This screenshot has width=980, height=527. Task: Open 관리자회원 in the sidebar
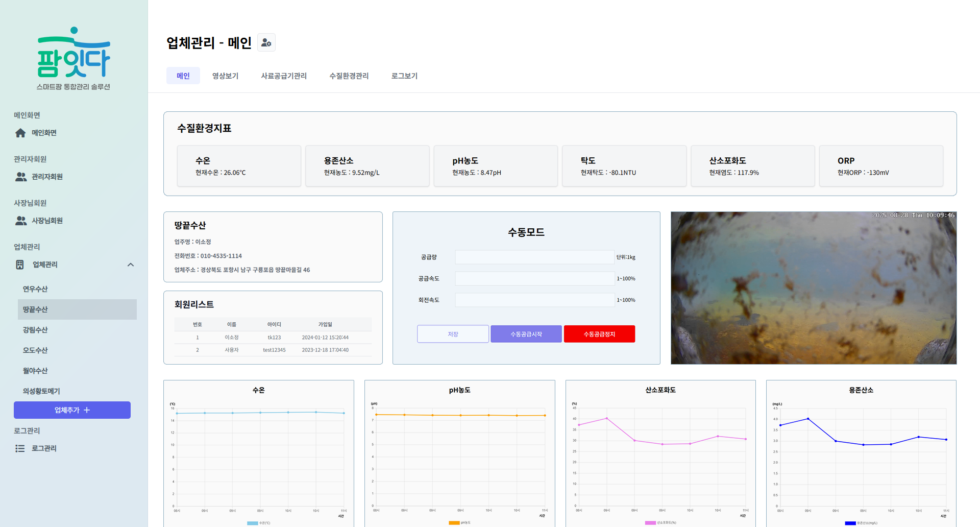point(47,177)
